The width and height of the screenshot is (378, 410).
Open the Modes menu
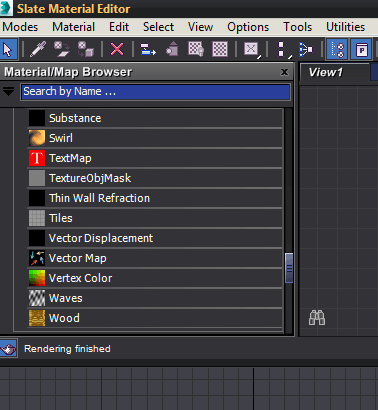tap(20, 27)
